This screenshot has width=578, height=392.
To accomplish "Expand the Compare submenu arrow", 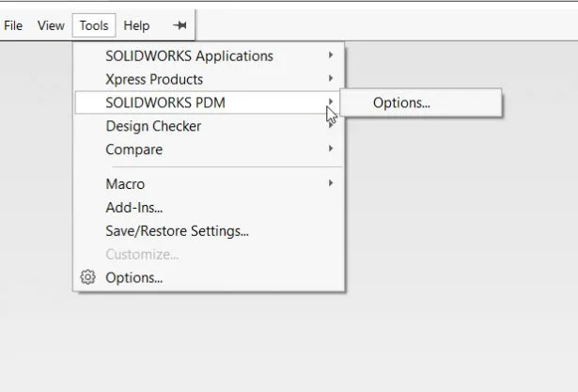I will [331, 149].
